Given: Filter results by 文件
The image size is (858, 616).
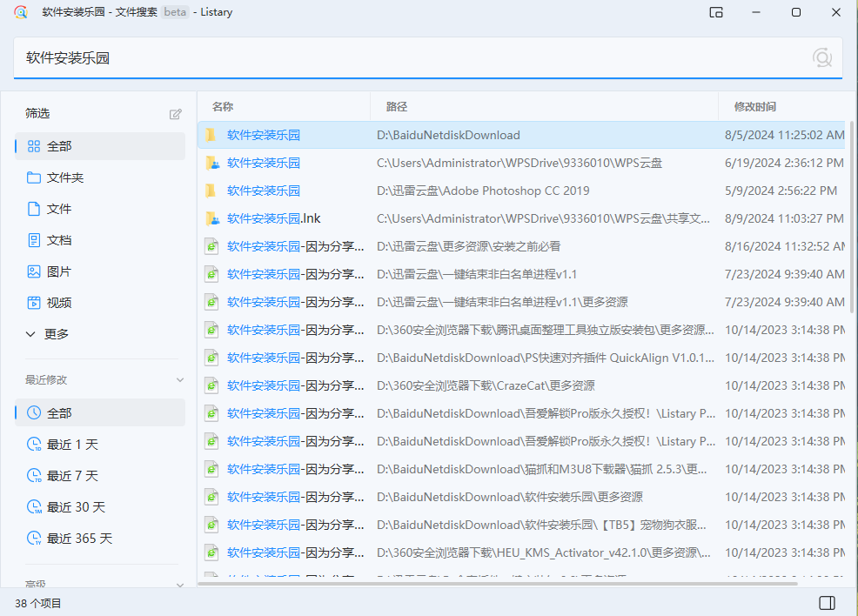Looking at the screenshot, I should coord(99,209).
